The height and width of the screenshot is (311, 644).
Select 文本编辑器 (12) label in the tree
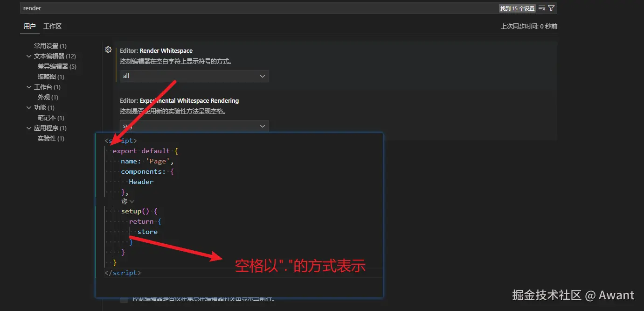point(55,56)
